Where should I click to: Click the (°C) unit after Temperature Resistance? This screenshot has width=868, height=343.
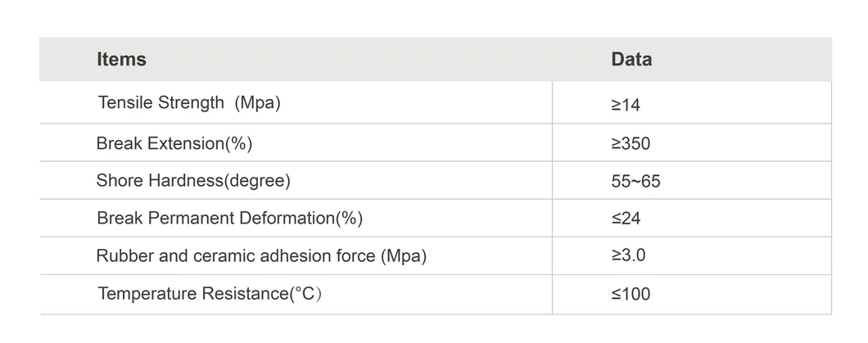(x=306, y=294)
